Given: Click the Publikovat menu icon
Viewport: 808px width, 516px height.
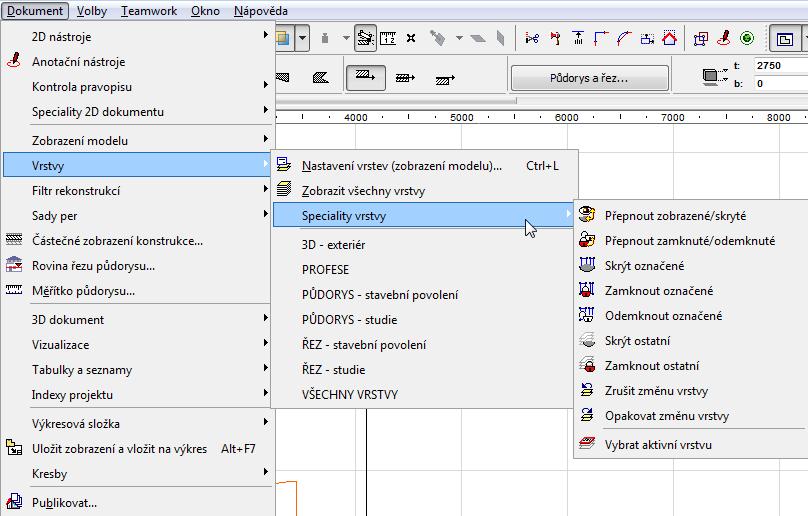Looking at the screenshot, I should click(x=14, y=502).
